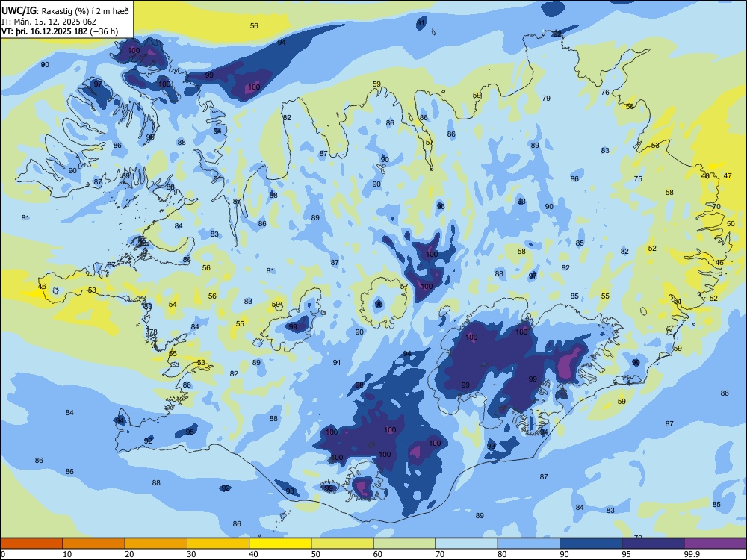
Task: Click the '78' humidity value on the map
Action: pos(153,332)
